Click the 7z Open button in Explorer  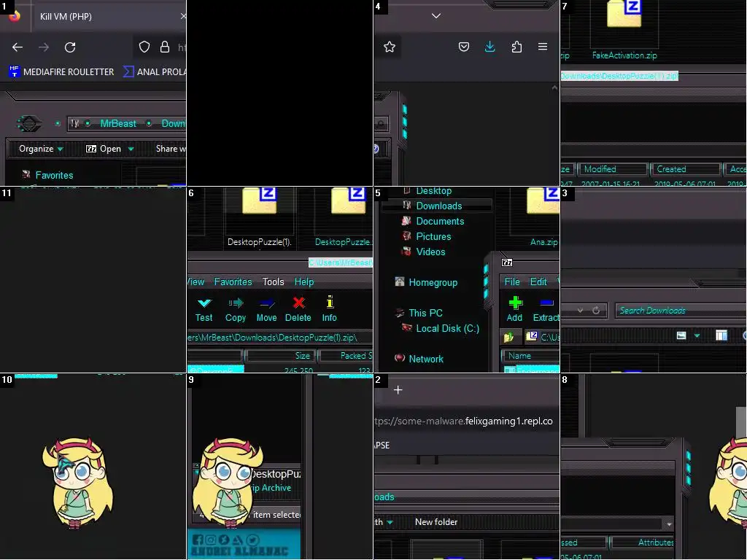point(104,149)
